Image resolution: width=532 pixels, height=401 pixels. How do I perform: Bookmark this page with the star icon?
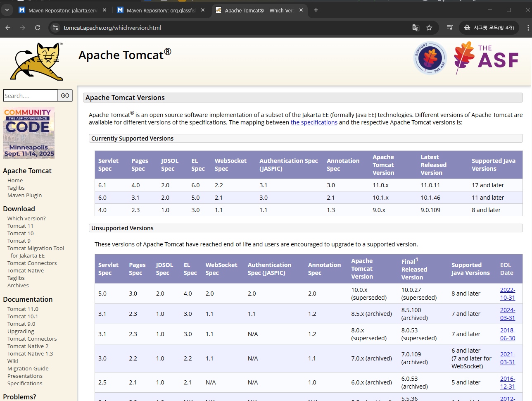tap(429, 28)
